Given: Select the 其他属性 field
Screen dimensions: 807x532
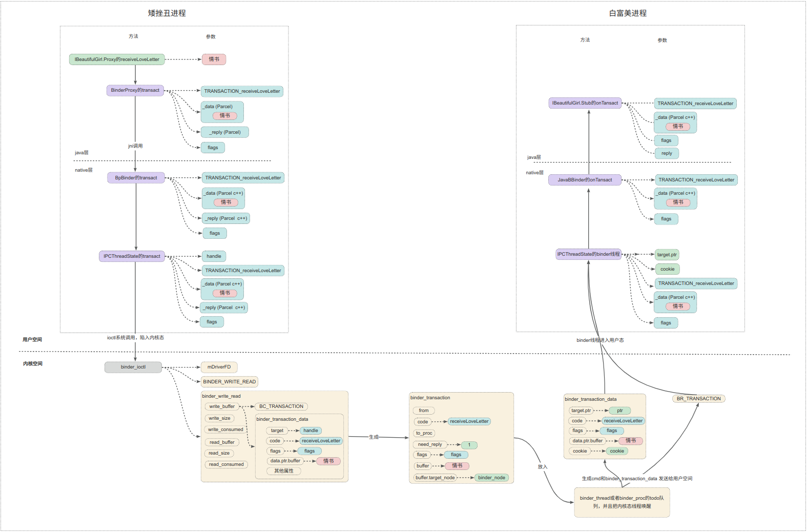Looking at the screenshot, I should pos(284,471).
